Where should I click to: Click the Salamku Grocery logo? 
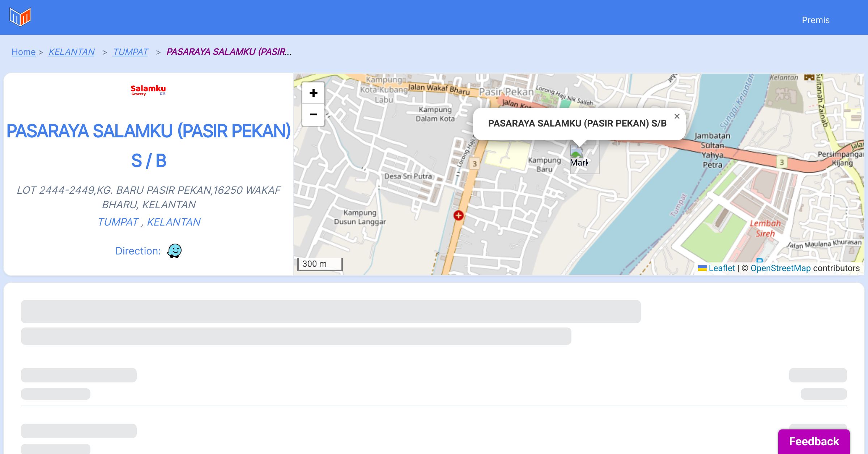click(x=148, y=90)
